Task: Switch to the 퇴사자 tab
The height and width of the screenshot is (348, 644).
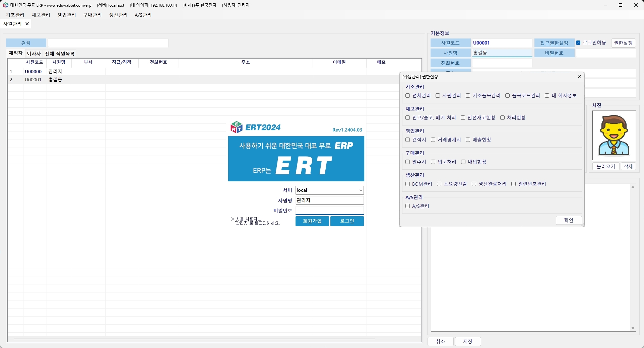Action: tap(34, 54)
